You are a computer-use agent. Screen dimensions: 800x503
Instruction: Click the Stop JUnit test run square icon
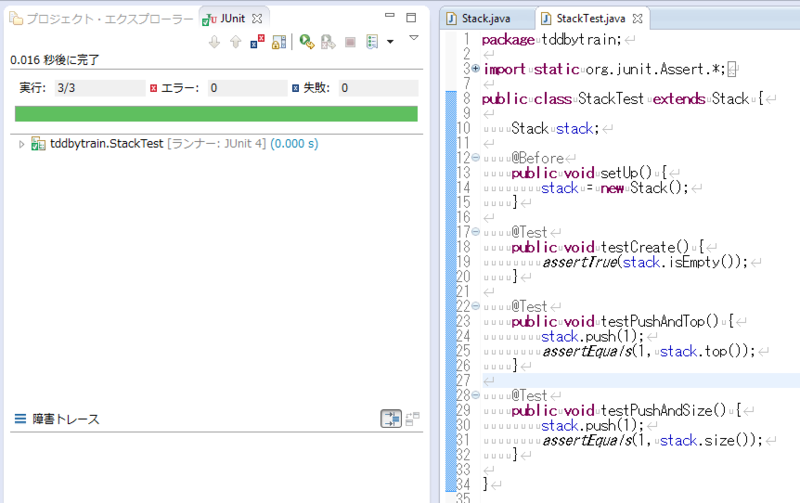point(350,42)
